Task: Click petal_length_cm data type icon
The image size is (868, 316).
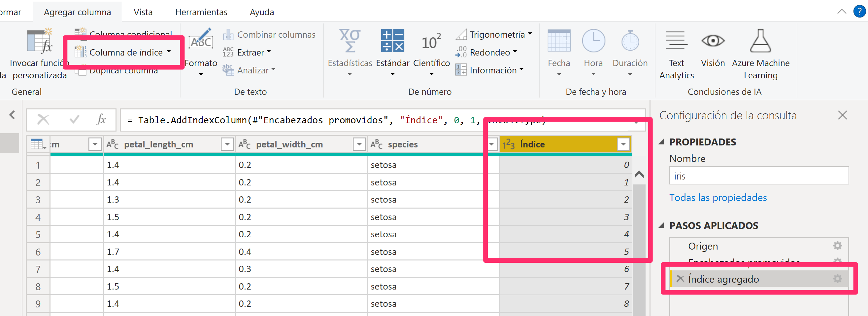Action: tap(113, 144)
